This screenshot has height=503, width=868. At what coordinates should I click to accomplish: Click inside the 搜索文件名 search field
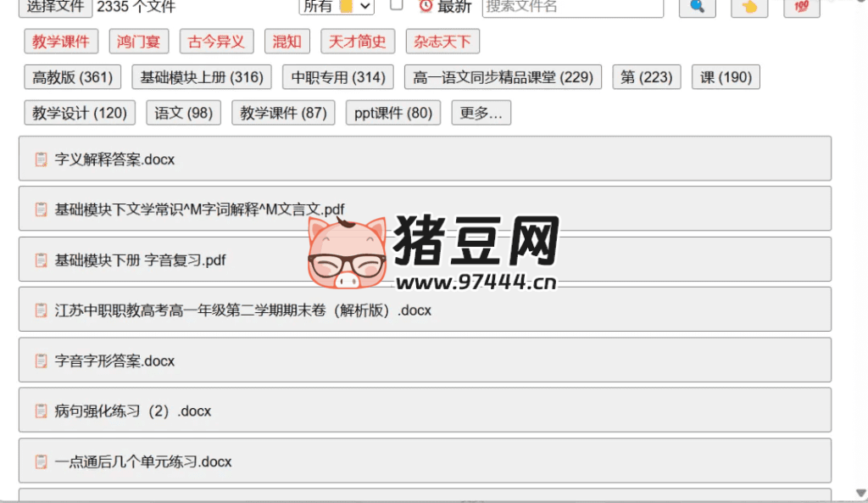point(573,8)
